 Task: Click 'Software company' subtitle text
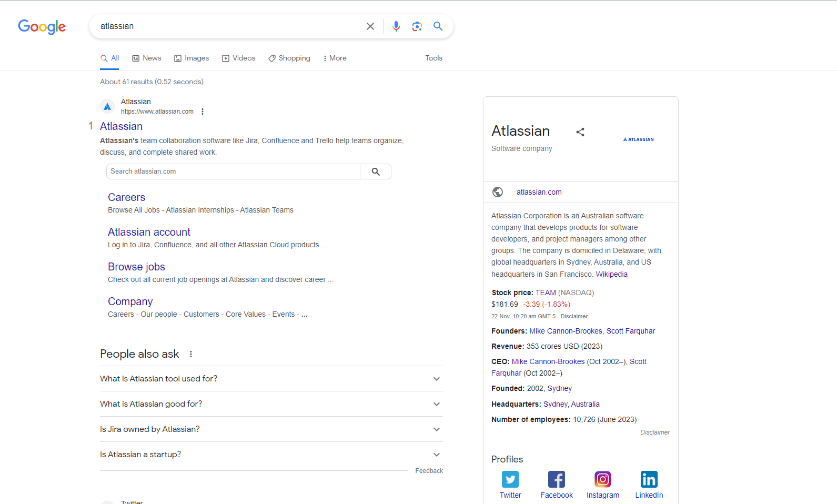point(522,148)
